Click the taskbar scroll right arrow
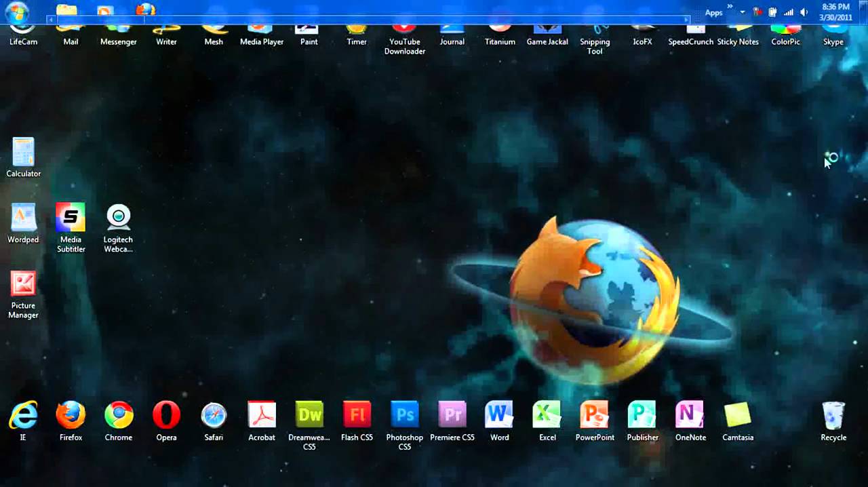Screen dimensions: 868x487 click(x=687, y=20)
